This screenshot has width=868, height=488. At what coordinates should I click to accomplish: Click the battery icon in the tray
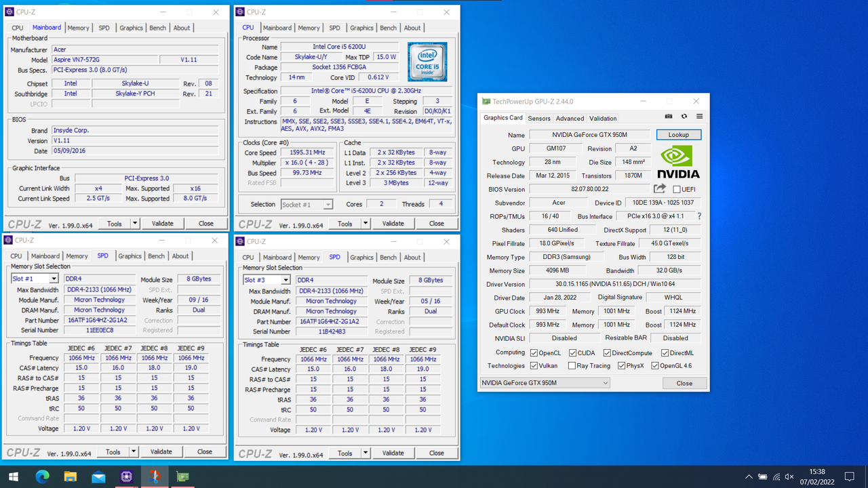(763, 477)
